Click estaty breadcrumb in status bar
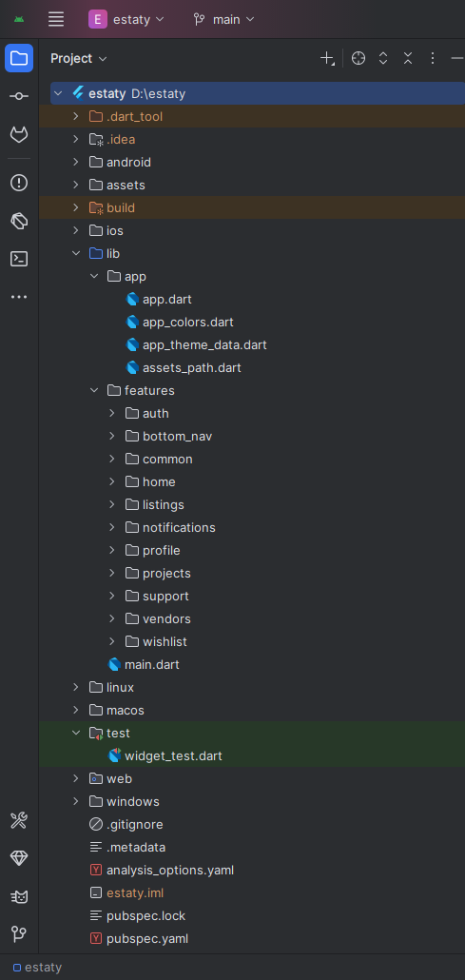Screen dimensions: 465x980 tap(37, 968)
